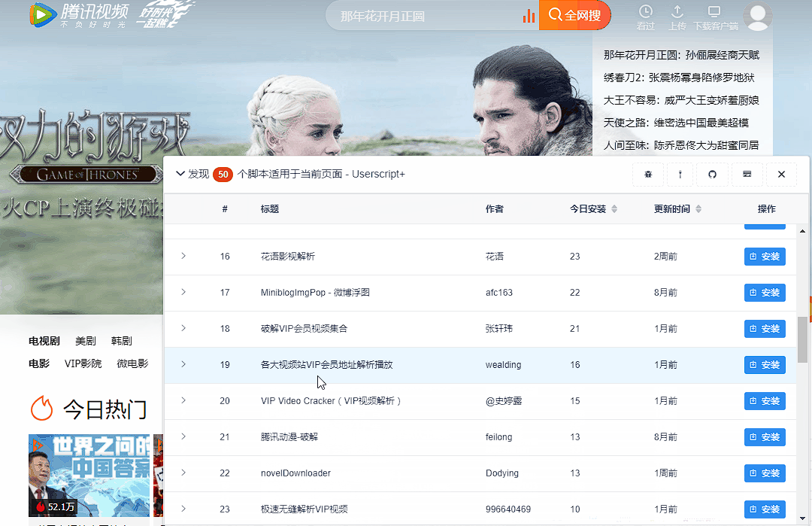Collapse the Userscript+ panel with the chevron
Image resolution: width=812 pixels, height=526 pixels.
tap(180, 174)
